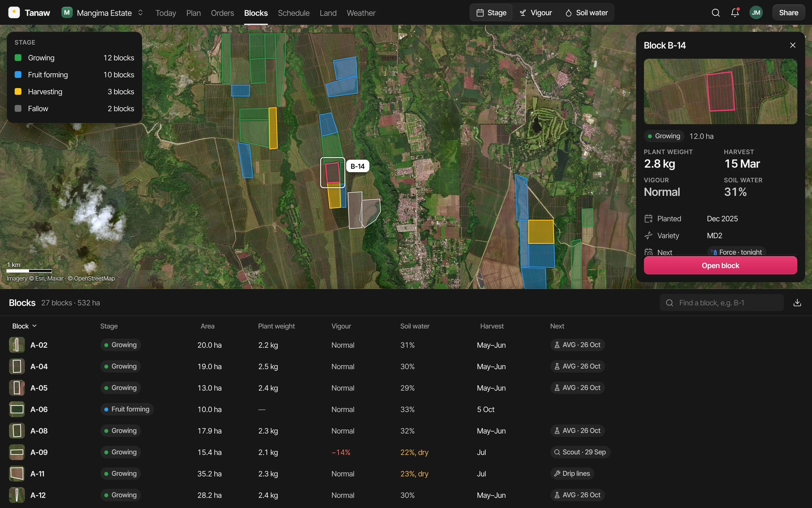Open the Land tab
Viewport: 812px width, 508px height.
pyautogui.click(x=328, y=13)
